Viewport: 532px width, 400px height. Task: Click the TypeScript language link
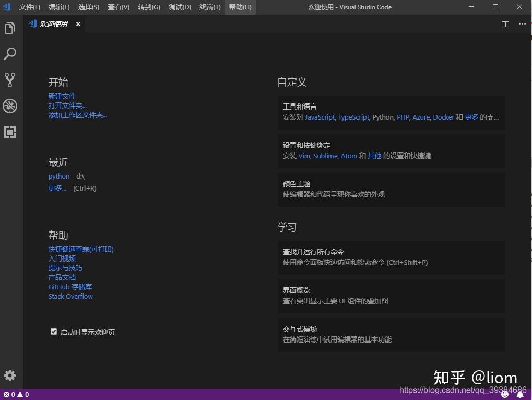point(353,117)
